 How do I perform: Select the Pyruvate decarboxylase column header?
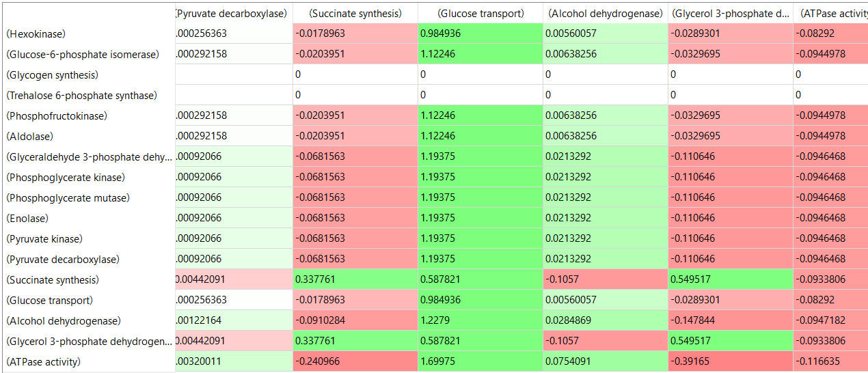click(x=232, y=14)
